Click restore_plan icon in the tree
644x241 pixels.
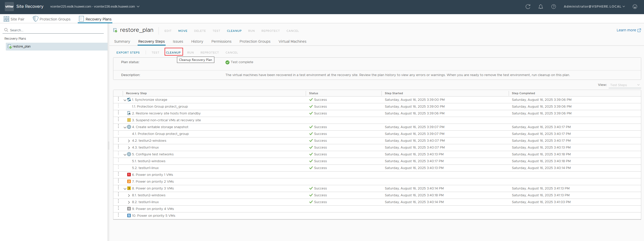tap(10, 46)
